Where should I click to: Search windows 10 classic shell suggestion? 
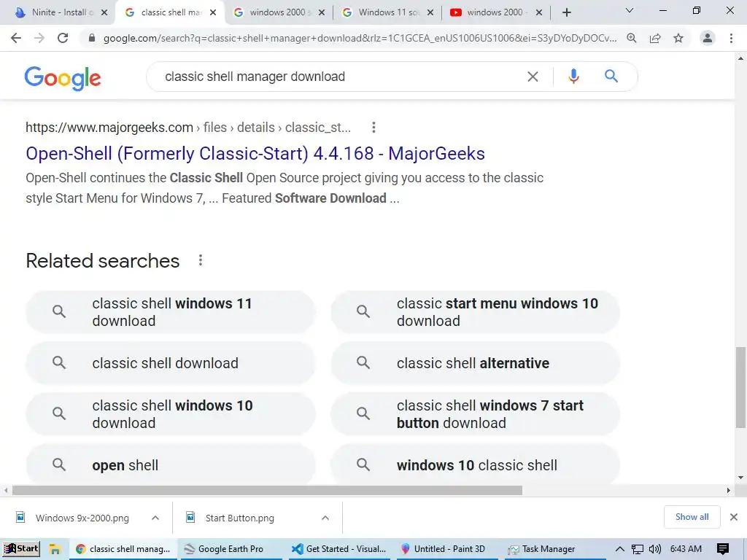pyautogui.click(x=476, y=464)
